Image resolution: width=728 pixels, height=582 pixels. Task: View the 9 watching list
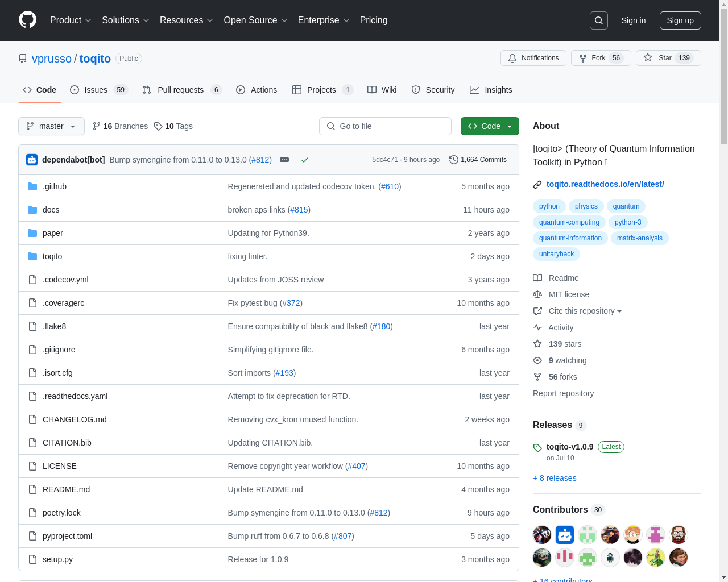(x=560, y=360)
